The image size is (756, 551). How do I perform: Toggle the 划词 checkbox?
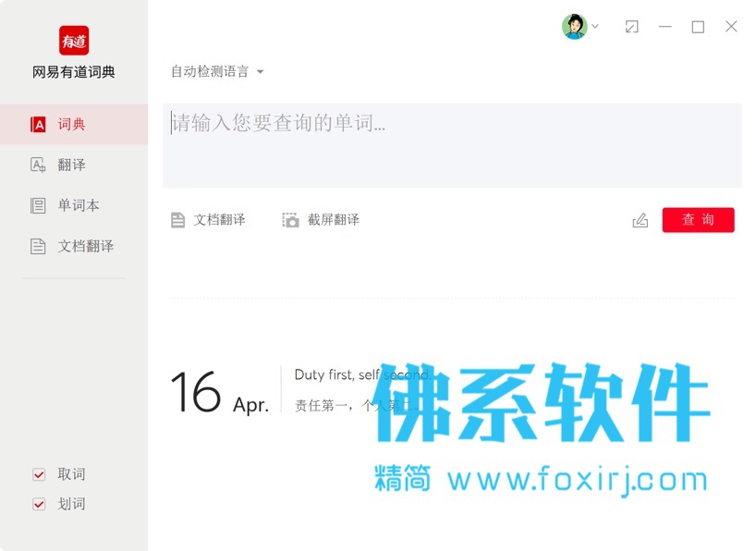pos(39,505)
